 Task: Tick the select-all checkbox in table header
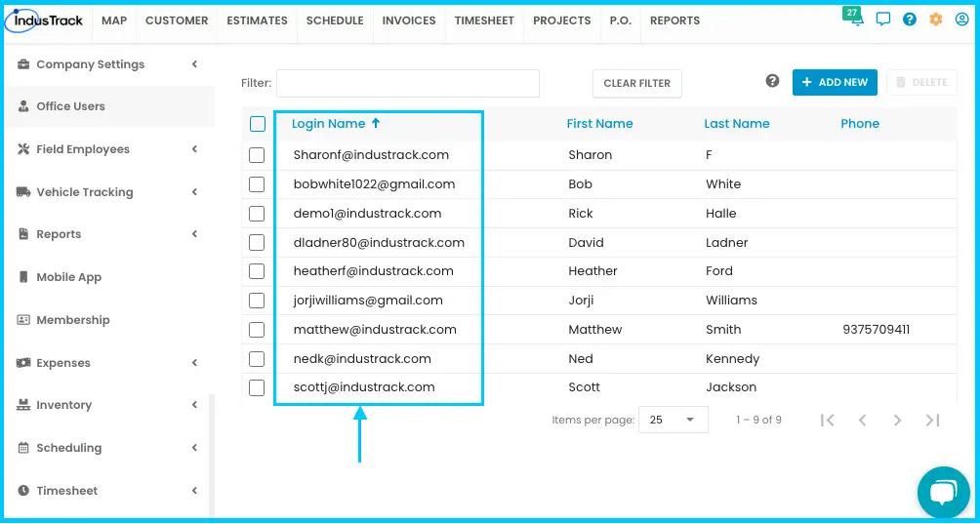pos(258,124)
